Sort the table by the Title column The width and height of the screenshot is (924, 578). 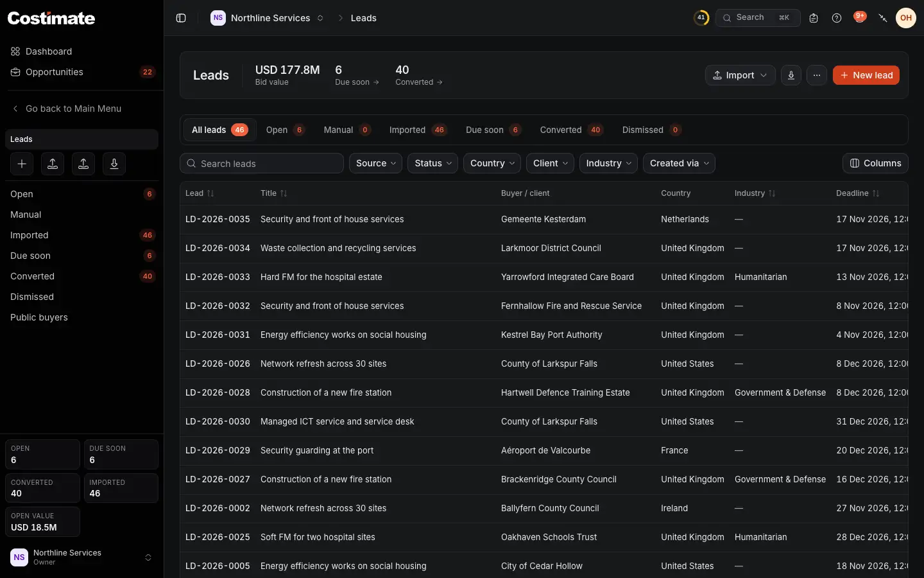coord(274,193)
